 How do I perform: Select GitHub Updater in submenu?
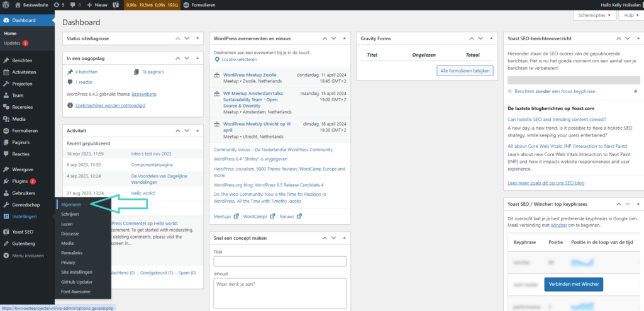click(76, 282)
